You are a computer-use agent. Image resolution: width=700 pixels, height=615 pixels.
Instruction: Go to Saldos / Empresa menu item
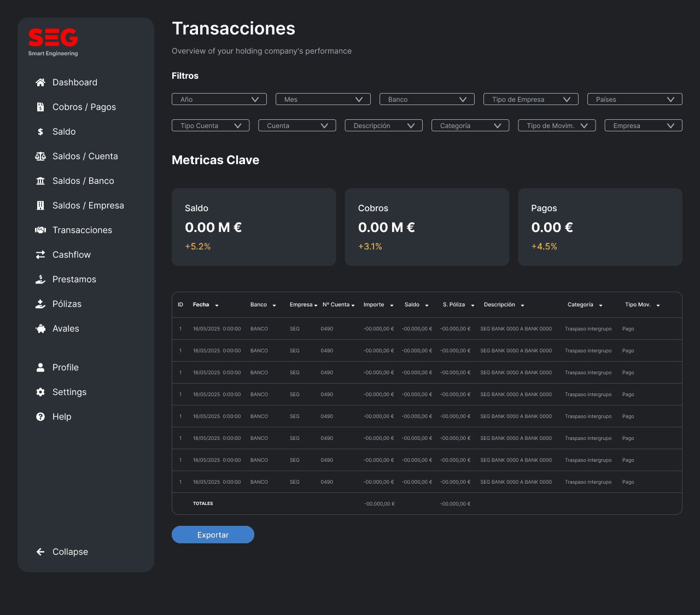tap(88, 206)
